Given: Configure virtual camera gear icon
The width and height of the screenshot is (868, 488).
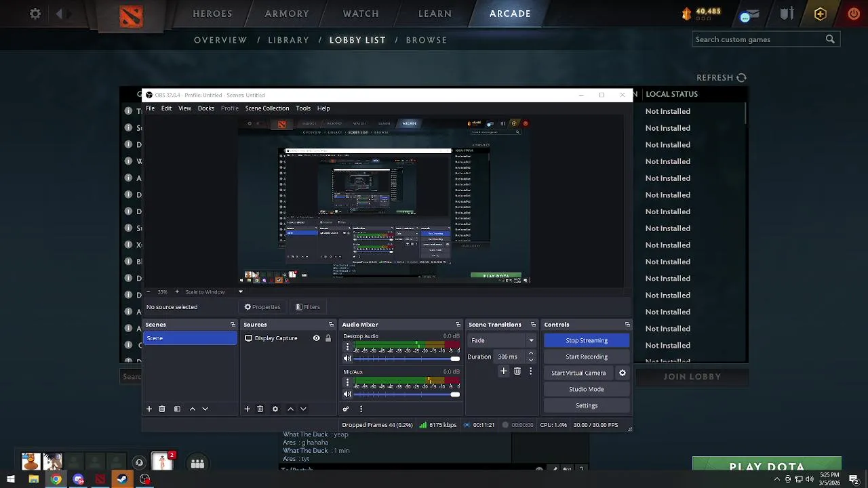Looking at the screenshot, I should tap(623, 373).
